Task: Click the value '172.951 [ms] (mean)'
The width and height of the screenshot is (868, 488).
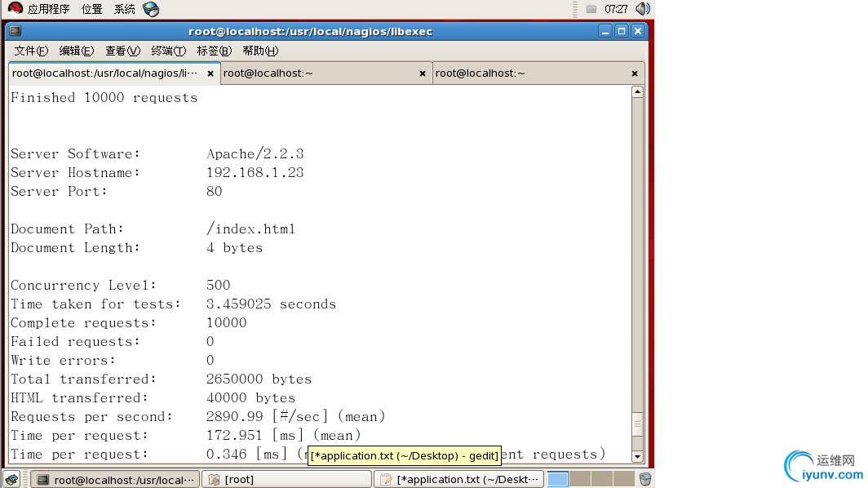Action: pos(283,436)
